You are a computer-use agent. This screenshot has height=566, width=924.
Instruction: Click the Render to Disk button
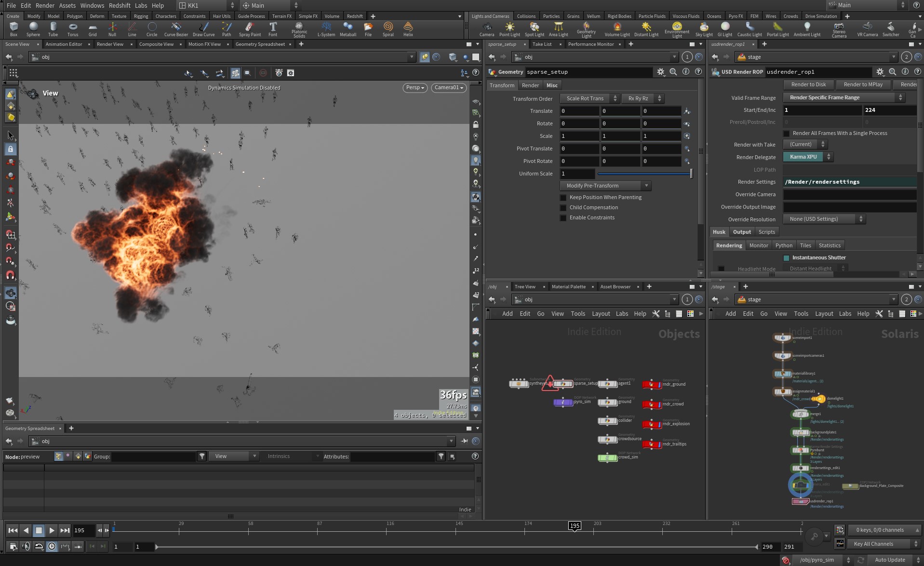[808, 84]
